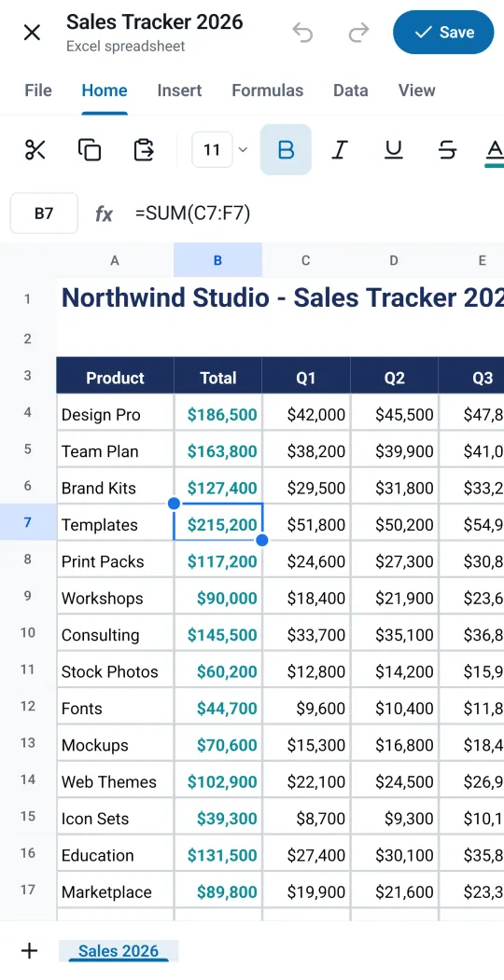This screenshot has width=504, height=980.
Task: Click the B7 cell name box
Action: tap(44, 214)
